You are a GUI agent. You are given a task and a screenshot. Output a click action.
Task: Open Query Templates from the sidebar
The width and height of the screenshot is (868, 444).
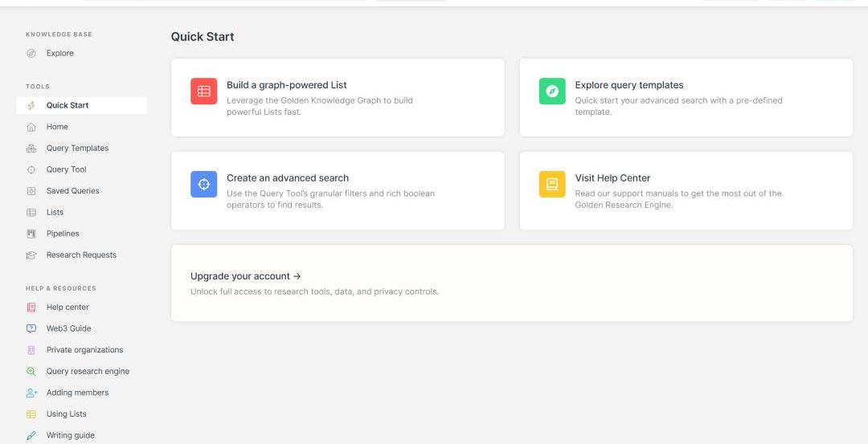tap(77, 149)
